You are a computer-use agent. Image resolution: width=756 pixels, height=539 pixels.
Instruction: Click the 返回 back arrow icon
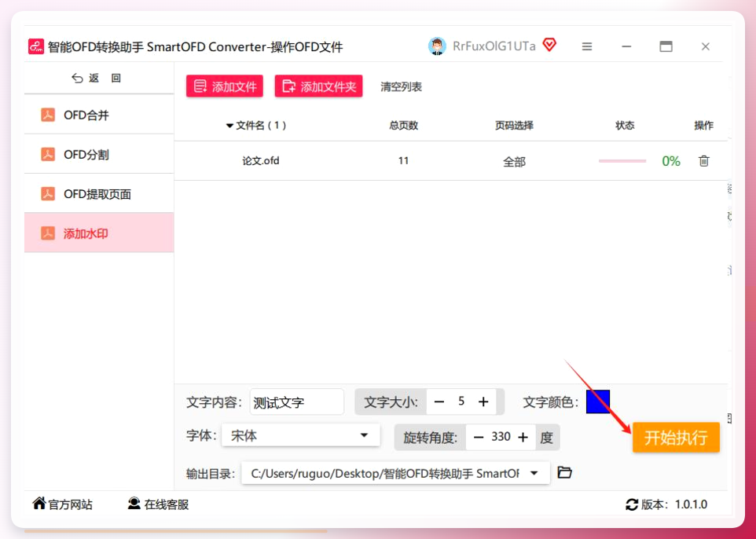click(77, 78)
